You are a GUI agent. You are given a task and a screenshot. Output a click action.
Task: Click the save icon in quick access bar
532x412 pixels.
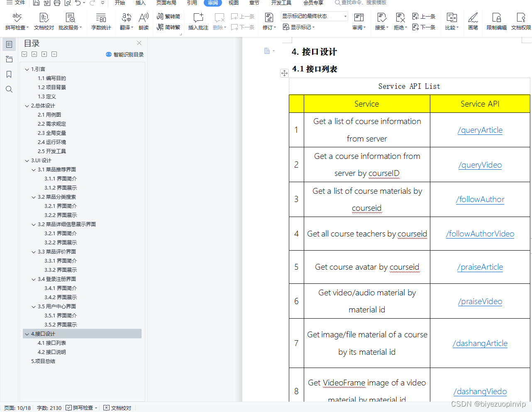[x=36, y=3]
